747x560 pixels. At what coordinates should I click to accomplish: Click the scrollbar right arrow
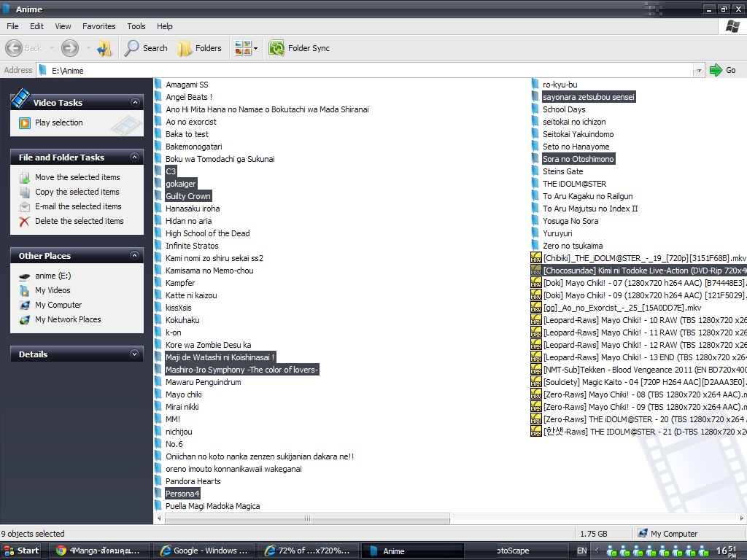click(742, 518)
